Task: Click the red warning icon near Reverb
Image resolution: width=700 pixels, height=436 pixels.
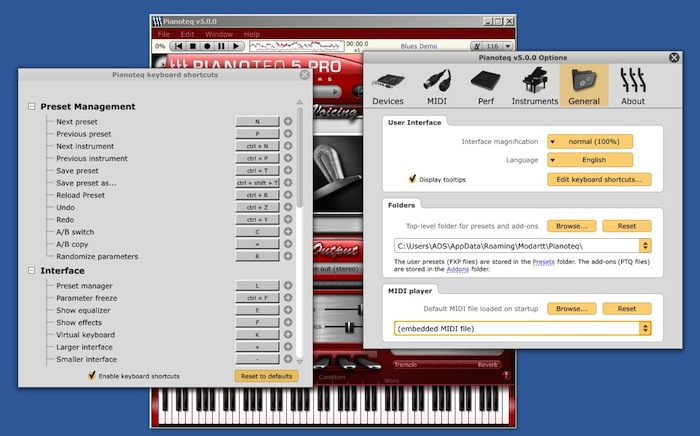Action: 506,376
